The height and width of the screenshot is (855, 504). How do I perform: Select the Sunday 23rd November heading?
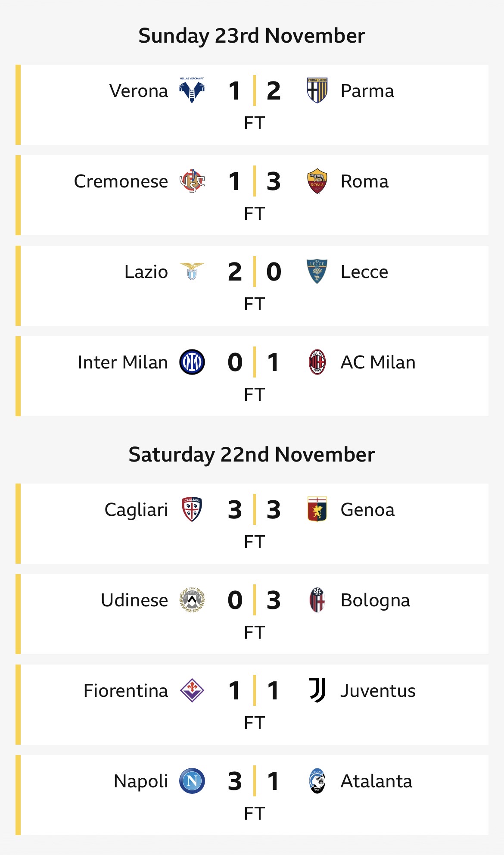coord(252,35)
